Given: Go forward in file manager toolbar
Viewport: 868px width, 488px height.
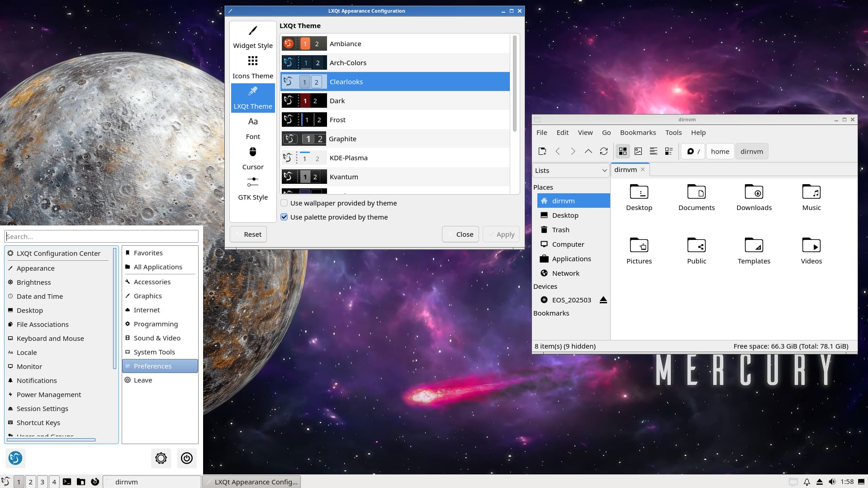Looking at the screenshot, I should tap(573, 151).
